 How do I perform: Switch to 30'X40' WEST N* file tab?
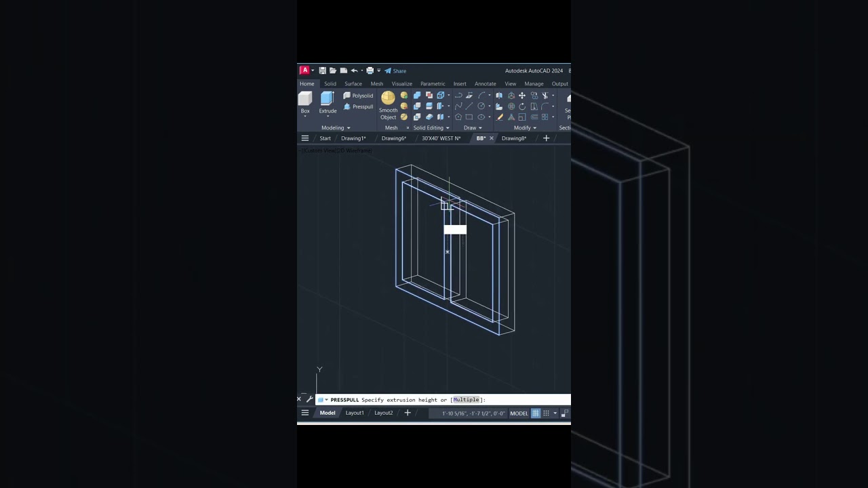(441, 138)
